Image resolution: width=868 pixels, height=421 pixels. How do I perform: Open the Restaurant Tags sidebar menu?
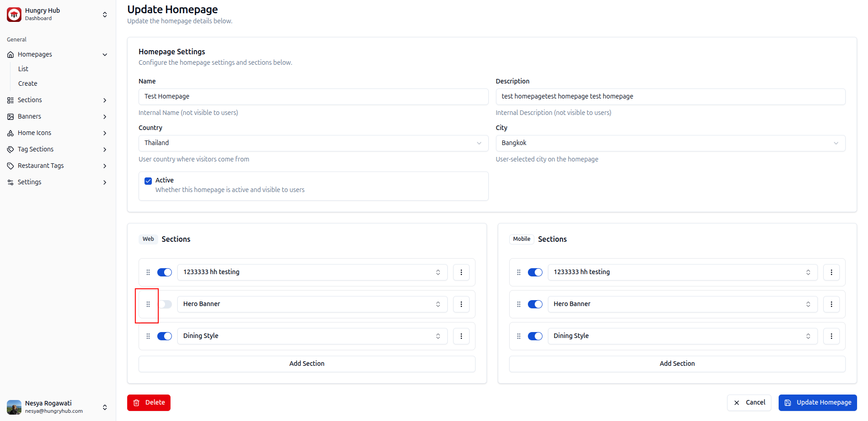tap(57, 166)
